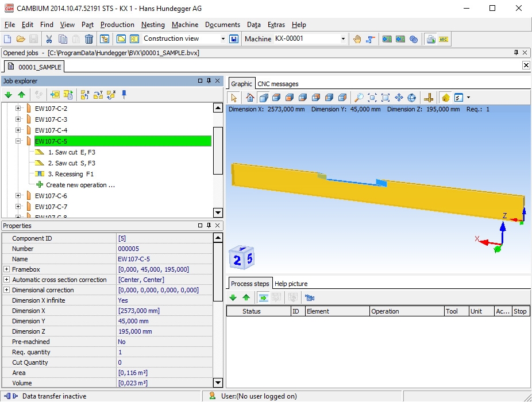
Task: Click the blue pushpin icon in Job explorer toolbar
Action: (124, 95)
